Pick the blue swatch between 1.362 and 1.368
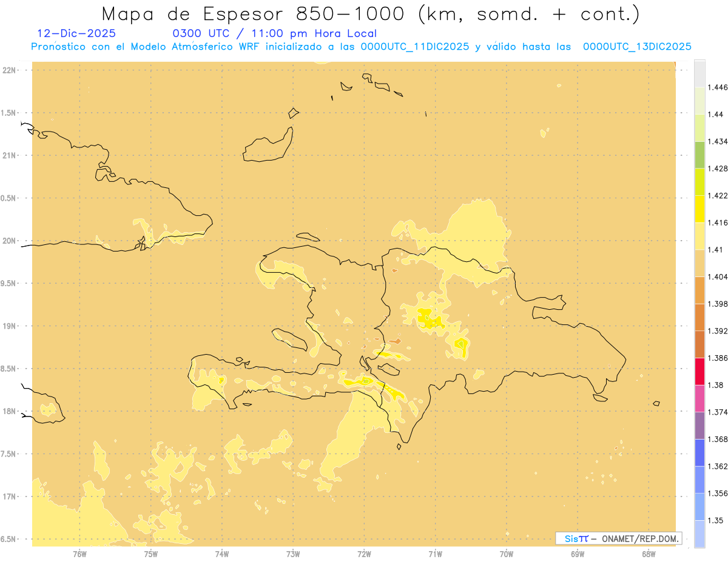Viewport: 728px width, 562px height. pos(699,452)
